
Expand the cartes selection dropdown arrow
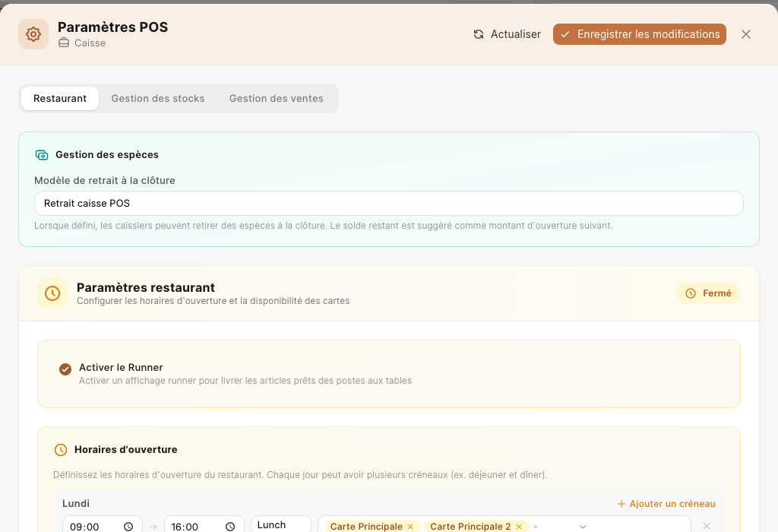point(583,527)
